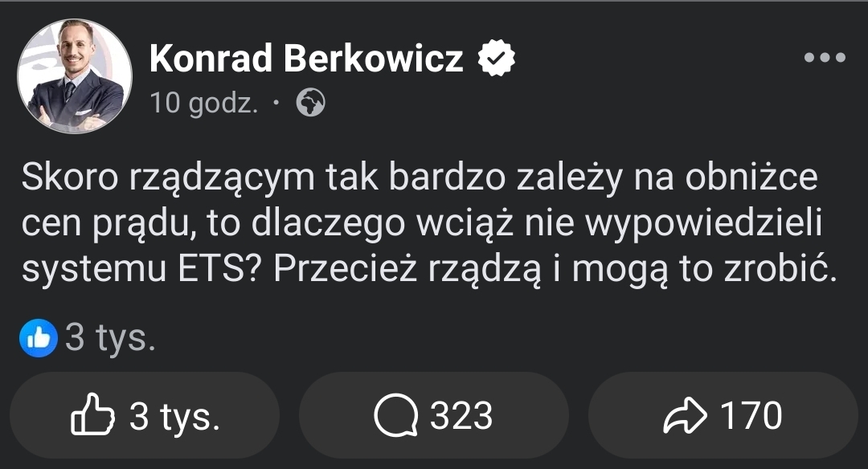Open the three-dot post options menu
Viewport: 868px width, 469px height.
pyautogui.click(x=825, y=58)
